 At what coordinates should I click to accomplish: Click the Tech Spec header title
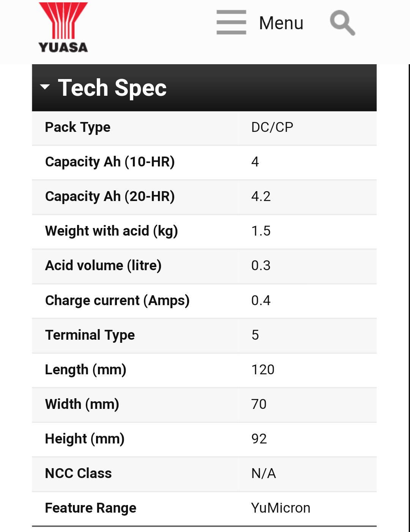click(112, 88)
